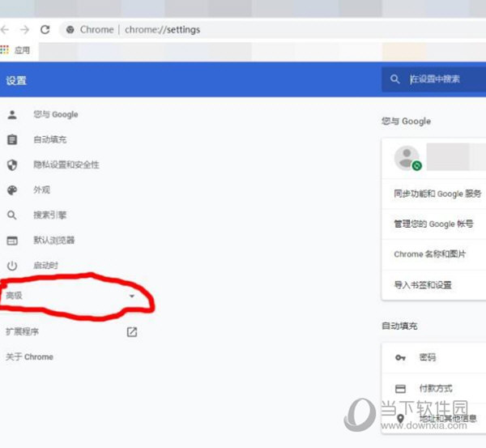The image size is (486, 448).
Task: Open 启动时 in the sidebar
Action: tap(46, 266)
